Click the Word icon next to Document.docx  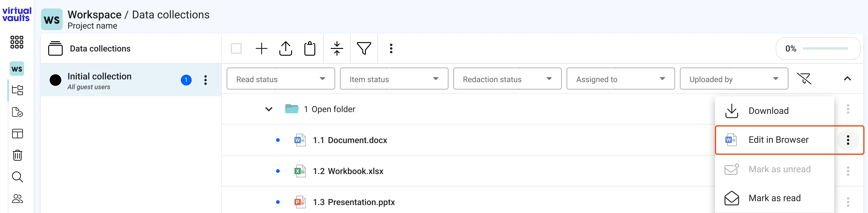pyautogui.click(x=300, y=140)
